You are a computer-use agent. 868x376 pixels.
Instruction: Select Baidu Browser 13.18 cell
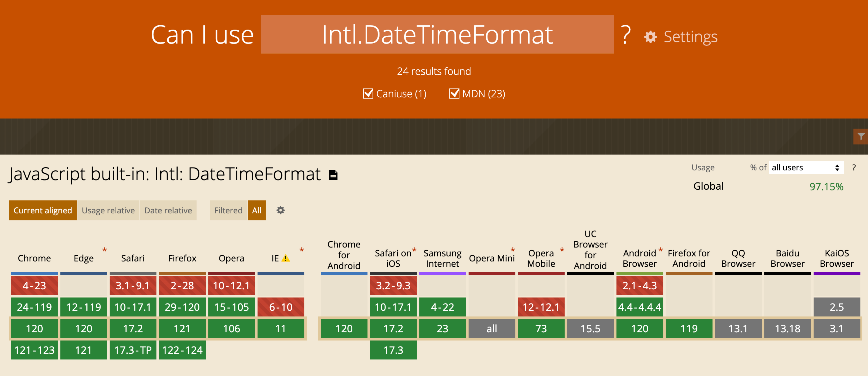pos(787,329)
